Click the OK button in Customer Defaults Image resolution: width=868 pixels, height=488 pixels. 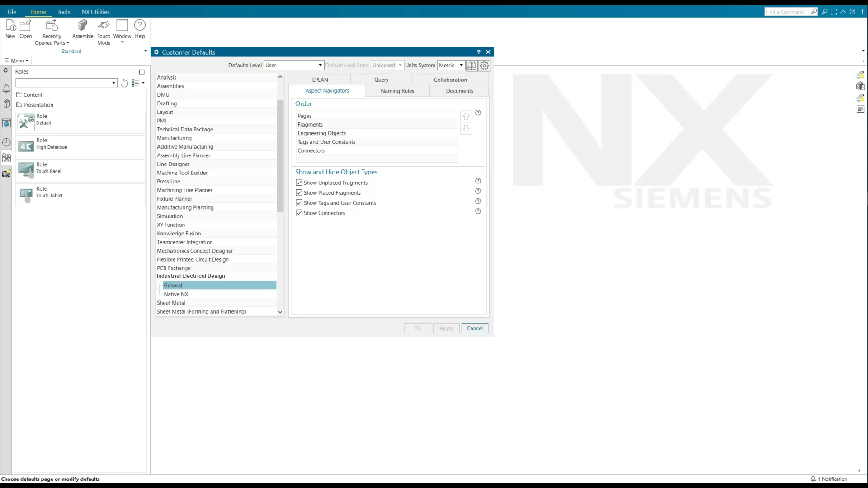[417, 328]
